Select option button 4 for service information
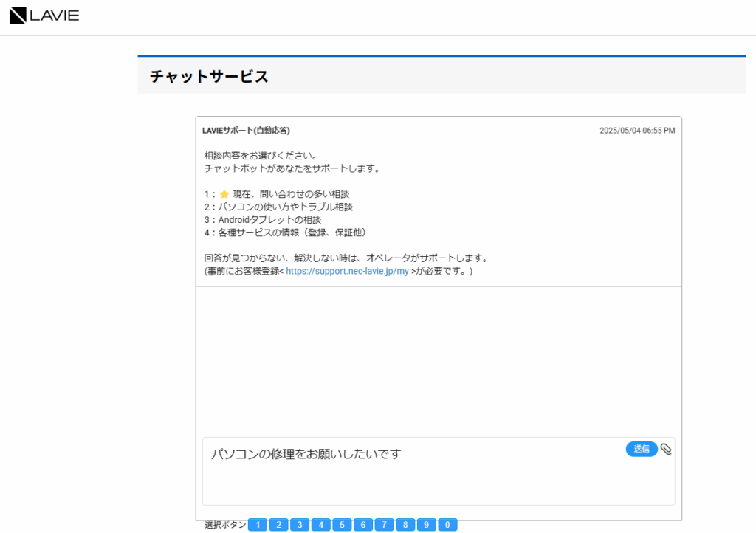Screen dimensions: 756x533 pos(321,524)
